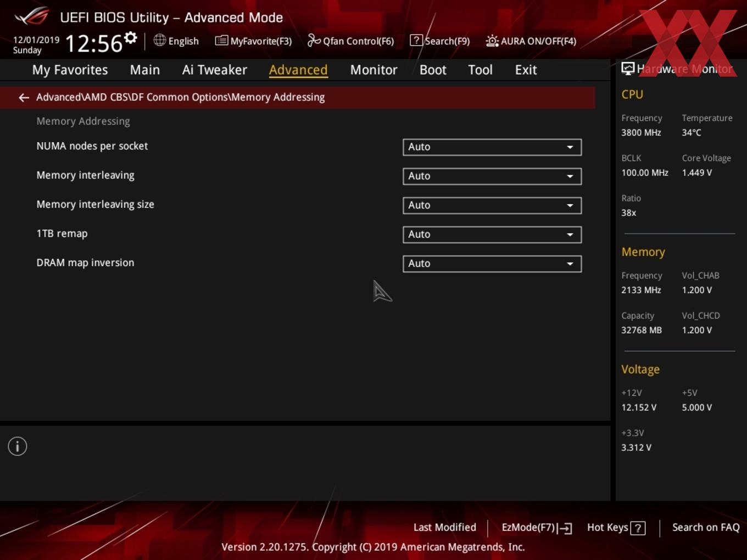Screen dimensions: 747x560
Task: Click the 12:56 clock display
Action: pos(93,43)
